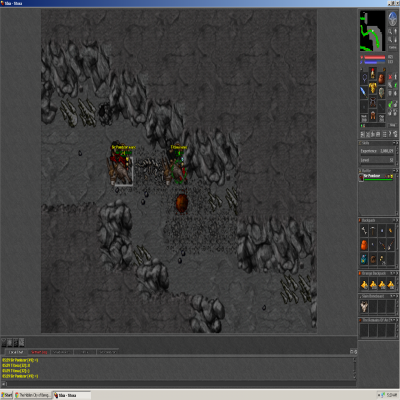Open the blue backpack inside Backpack
400x400 pixels.
coord(364,259)
